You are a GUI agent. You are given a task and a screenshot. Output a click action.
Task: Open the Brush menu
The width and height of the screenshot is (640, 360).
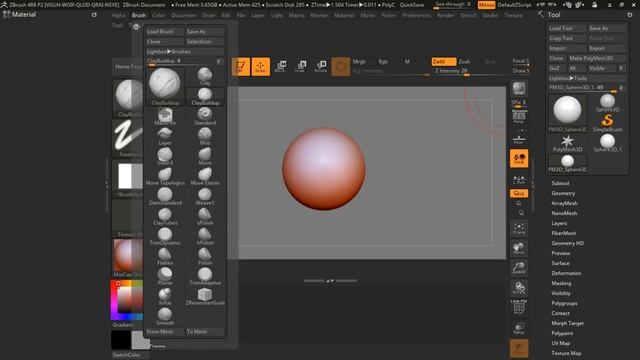point(139,15)
